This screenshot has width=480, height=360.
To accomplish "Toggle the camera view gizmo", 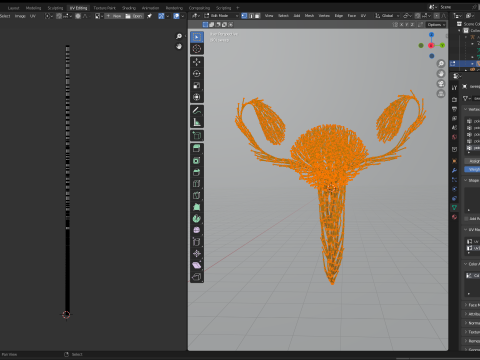I will tap(441, 84).
